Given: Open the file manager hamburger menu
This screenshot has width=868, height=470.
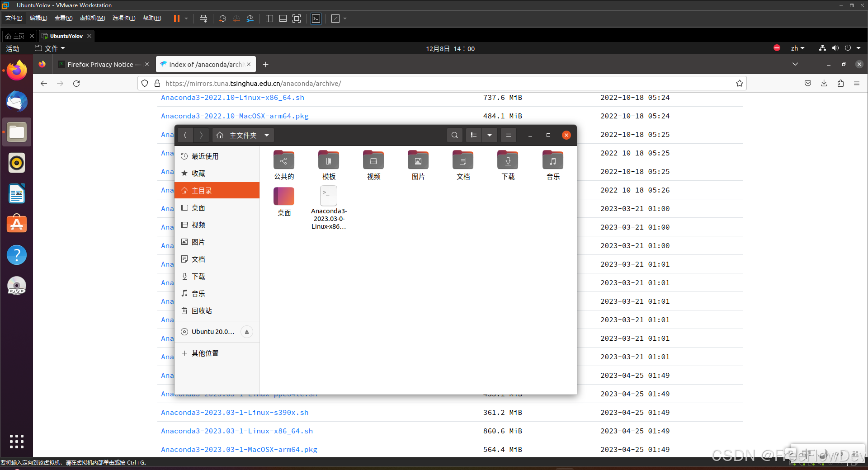Looking at the screenshot, I should tap(508, 135).
